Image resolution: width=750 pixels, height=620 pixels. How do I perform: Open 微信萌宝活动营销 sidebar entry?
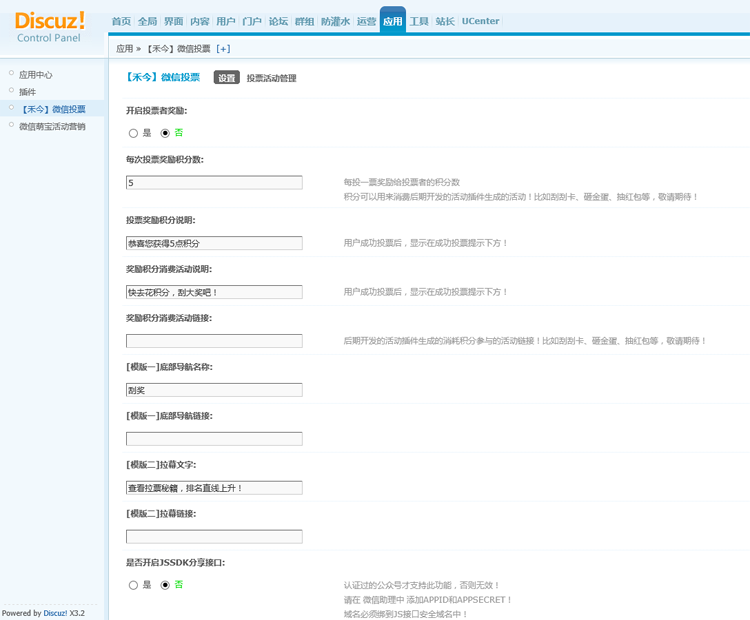tap(52, 127)
